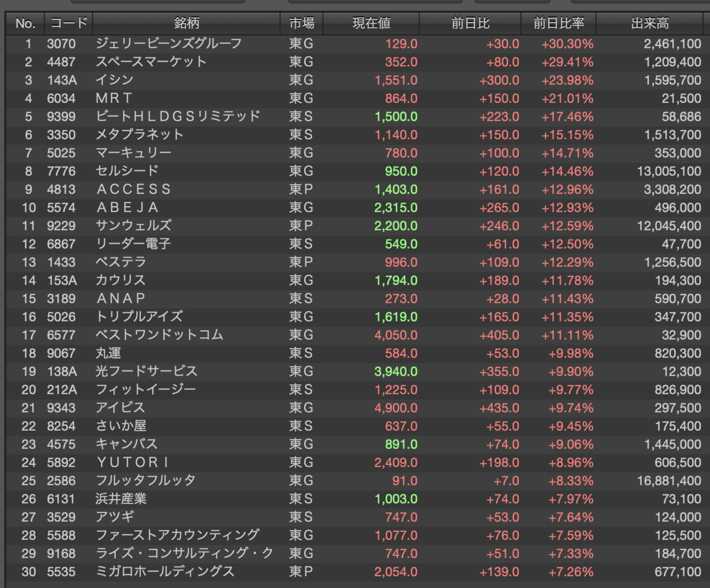
Task: Click the current price 3,940.0
Action: coord(396,371)
